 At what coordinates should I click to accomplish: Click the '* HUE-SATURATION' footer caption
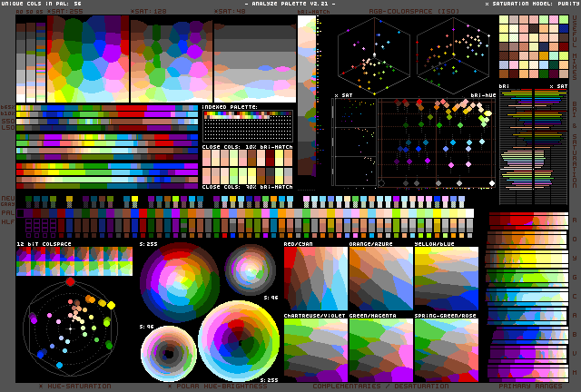74,386
